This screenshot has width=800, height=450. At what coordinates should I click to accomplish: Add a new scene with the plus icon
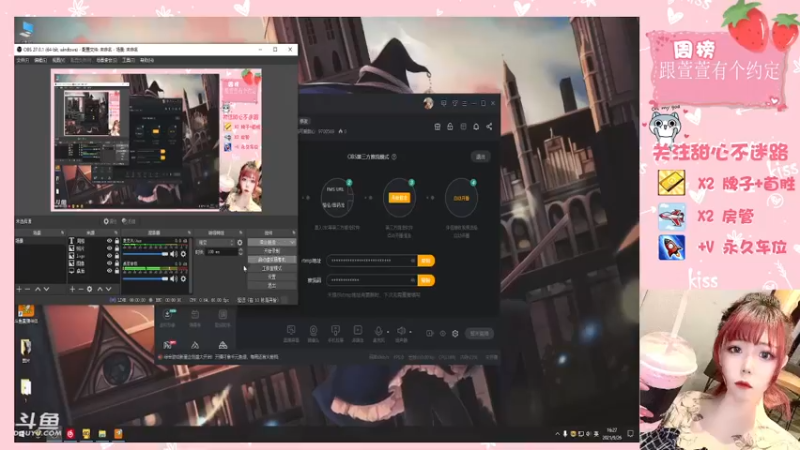(19, 289)
